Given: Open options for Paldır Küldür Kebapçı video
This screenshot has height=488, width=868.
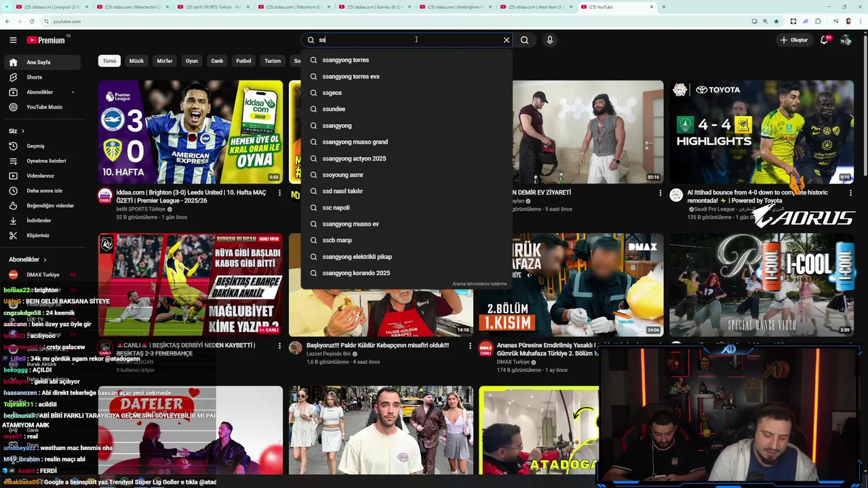Looking at the screenshot, I should 470,346.
